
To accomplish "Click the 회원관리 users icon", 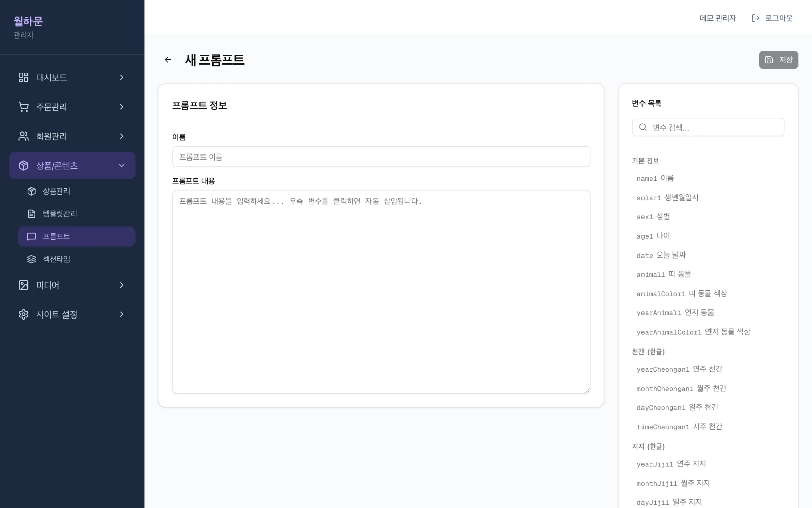I will [24, 136].
